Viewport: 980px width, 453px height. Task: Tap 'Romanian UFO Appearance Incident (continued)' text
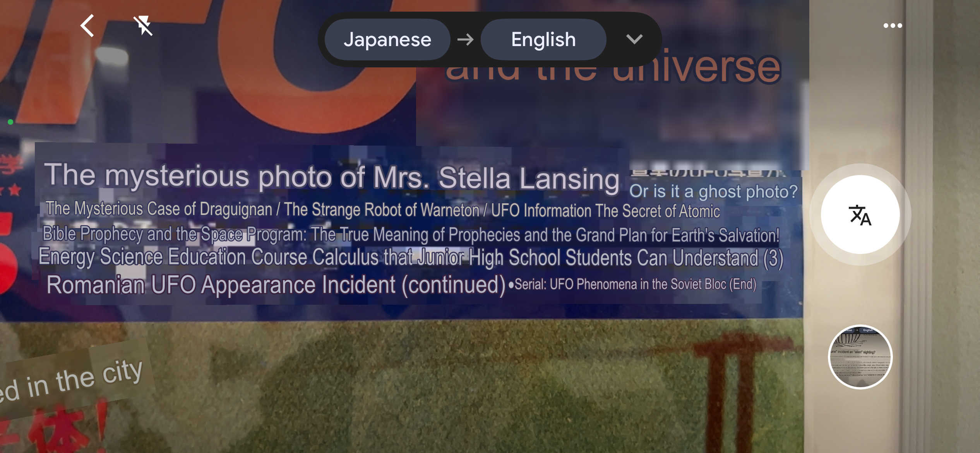pyautogui.click(x=276, y=285)
